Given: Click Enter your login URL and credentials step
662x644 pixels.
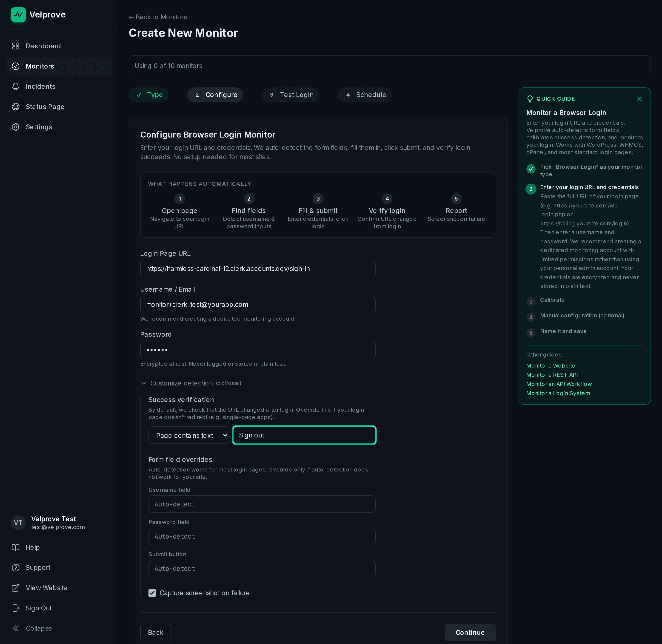Looking at the screenshot, I should pyautogui.click(x=589, y=187).
